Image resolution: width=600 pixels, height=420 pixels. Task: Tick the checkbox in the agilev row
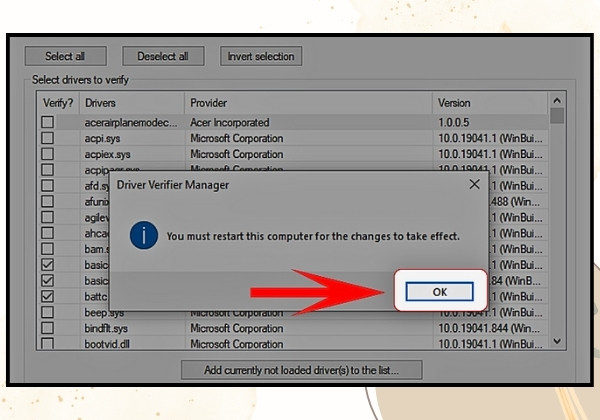coord(47,217)
